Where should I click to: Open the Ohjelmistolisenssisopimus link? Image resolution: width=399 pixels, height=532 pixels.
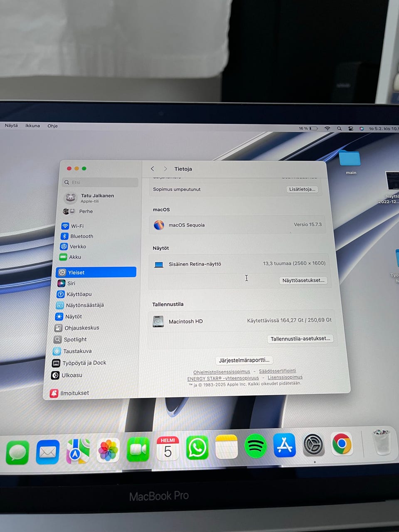click(222, 372)
